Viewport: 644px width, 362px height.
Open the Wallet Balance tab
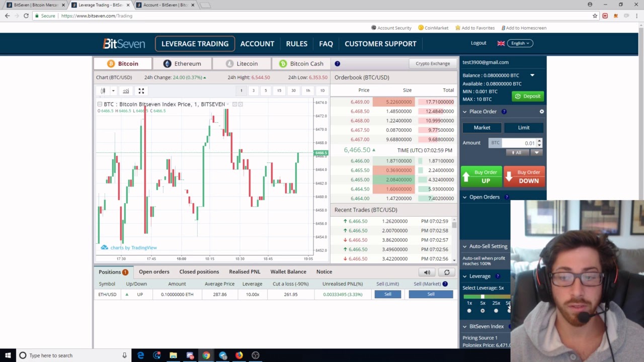pos(288,272)
